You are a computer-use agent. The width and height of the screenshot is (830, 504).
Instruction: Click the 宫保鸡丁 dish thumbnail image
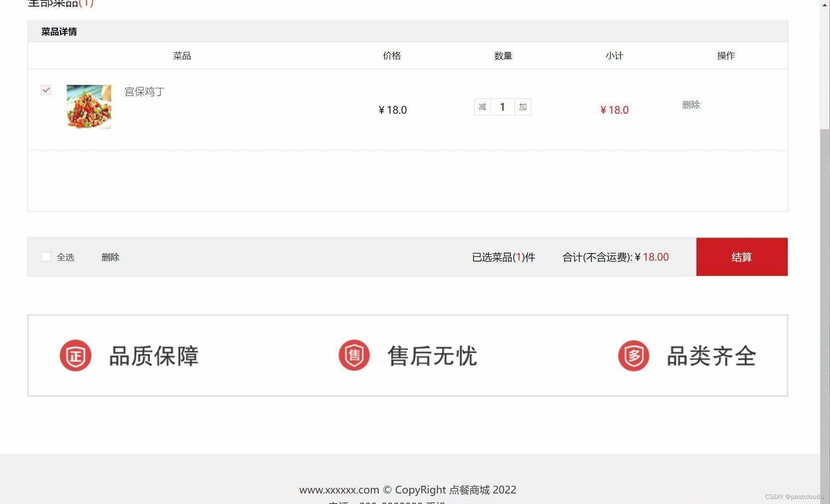[x=88, y=106]
